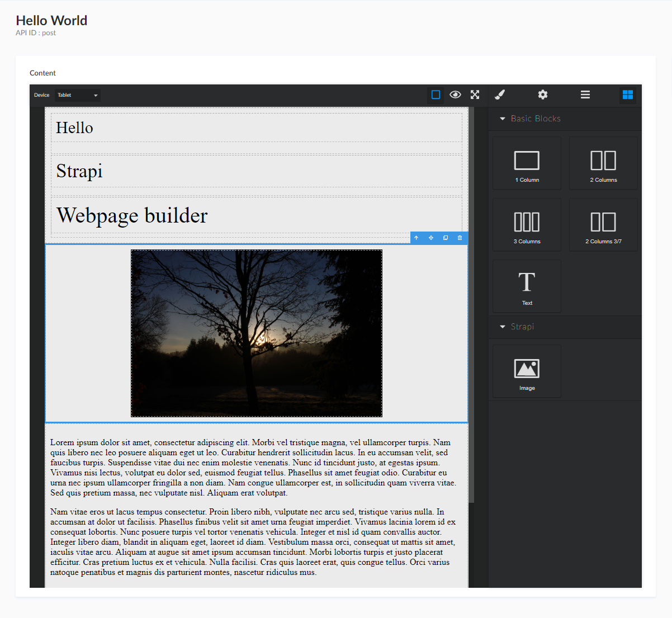Open the Blocks grid panel
The height and width of the screenshot is (618, 672).
click(628, 95)
